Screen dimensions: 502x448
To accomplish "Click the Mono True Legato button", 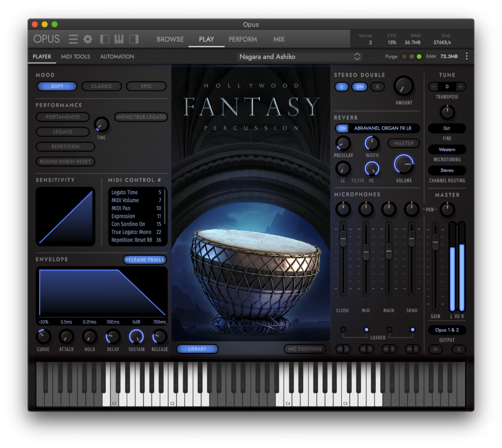I will tap(141, 117).
